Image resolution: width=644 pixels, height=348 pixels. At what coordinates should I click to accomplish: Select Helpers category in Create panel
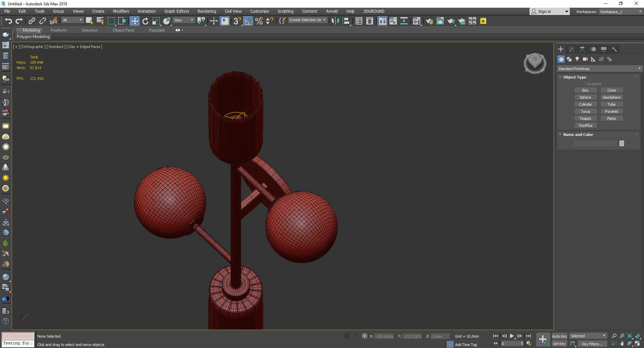pyautogui.click(x=593, y=59)
